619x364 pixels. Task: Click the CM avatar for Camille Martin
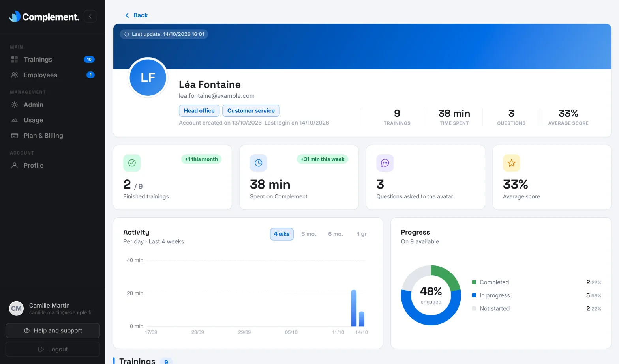[x=17, y=309]
